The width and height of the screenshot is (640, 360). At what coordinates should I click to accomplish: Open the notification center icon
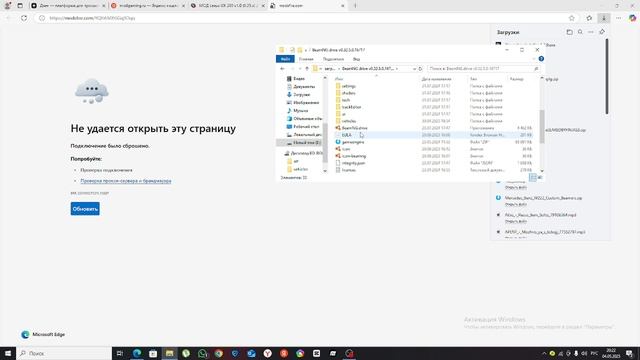click(x=629, y=353)
